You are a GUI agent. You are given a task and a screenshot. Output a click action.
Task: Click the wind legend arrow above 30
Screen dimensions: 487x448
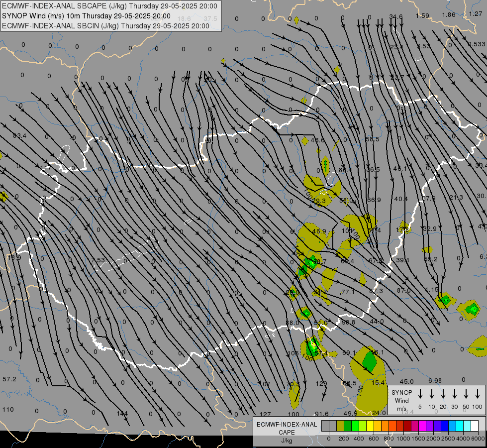point(455,394)
